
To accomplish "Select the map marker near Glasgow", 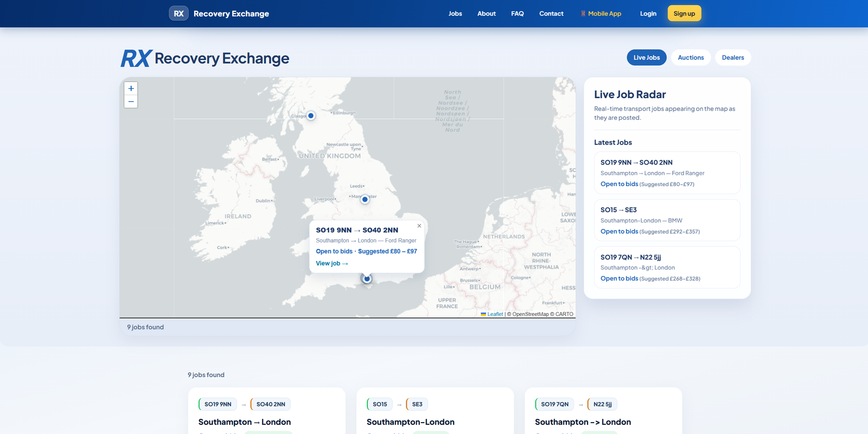I will pos(311,116).
